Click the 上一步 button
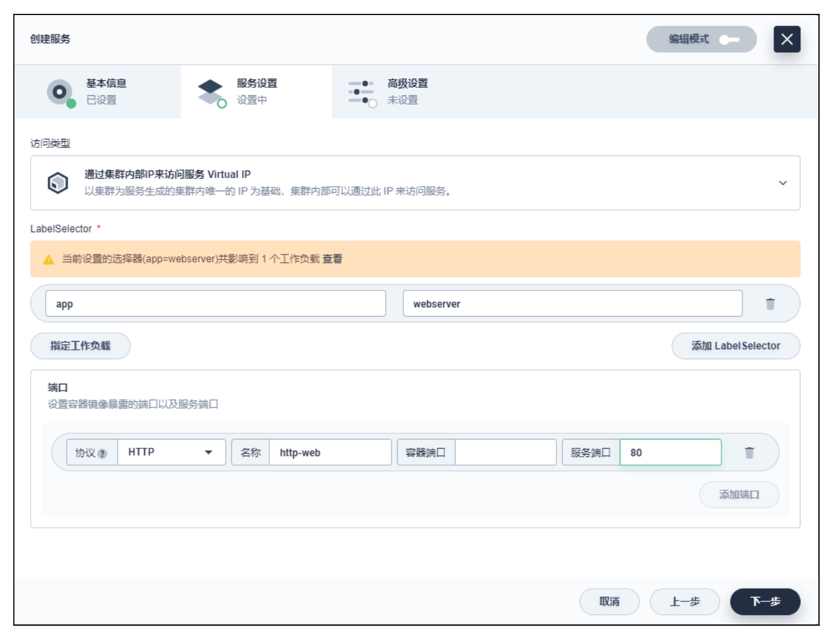The image size is (840, 637). [x=684, y=601]
